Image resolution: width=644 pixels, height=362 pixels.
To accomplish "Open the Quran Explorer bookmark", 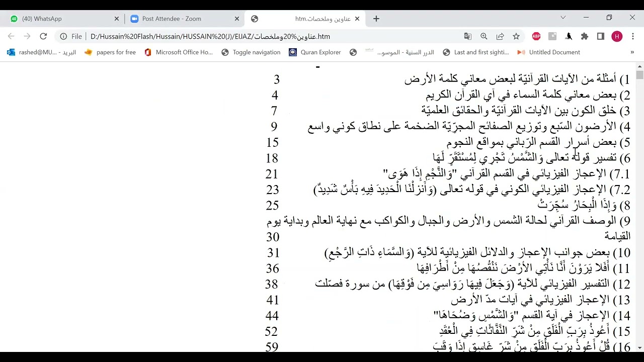I will [x=315, y=52].
